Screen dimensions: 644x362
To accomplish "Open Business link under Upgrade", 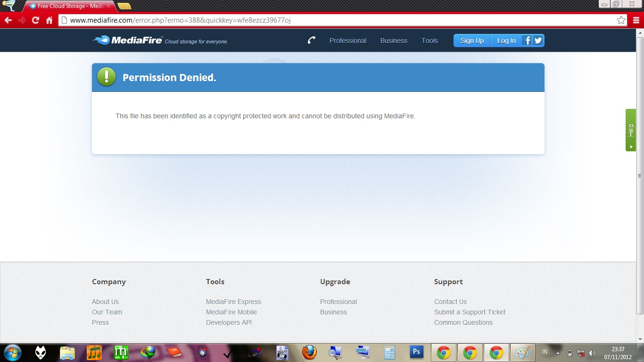I will pyautogui.click(x=333, y=312).
